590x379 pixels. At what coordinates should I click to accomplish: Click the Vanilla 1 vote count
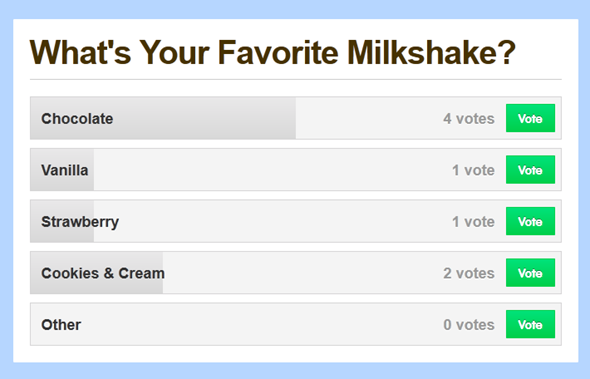473,170
